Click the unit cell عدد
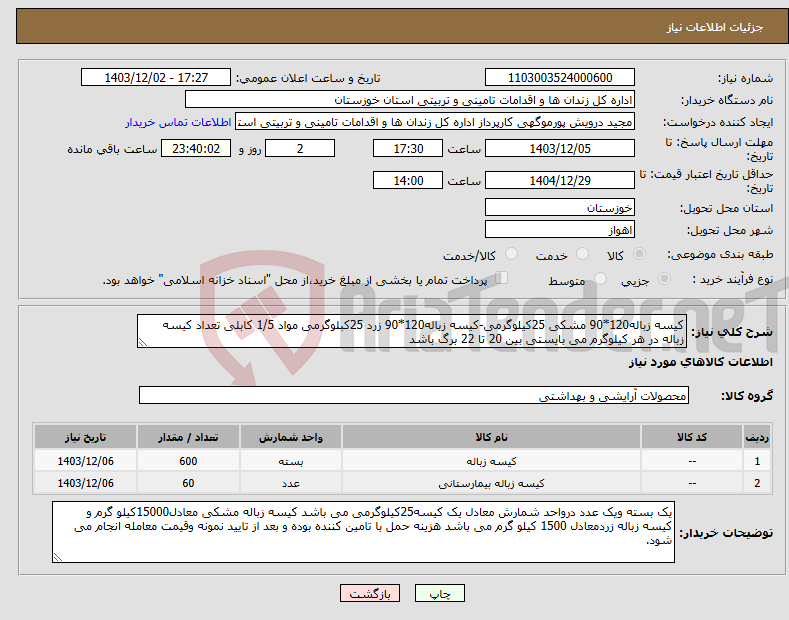 pyautogui.click(x=291, y=483)
